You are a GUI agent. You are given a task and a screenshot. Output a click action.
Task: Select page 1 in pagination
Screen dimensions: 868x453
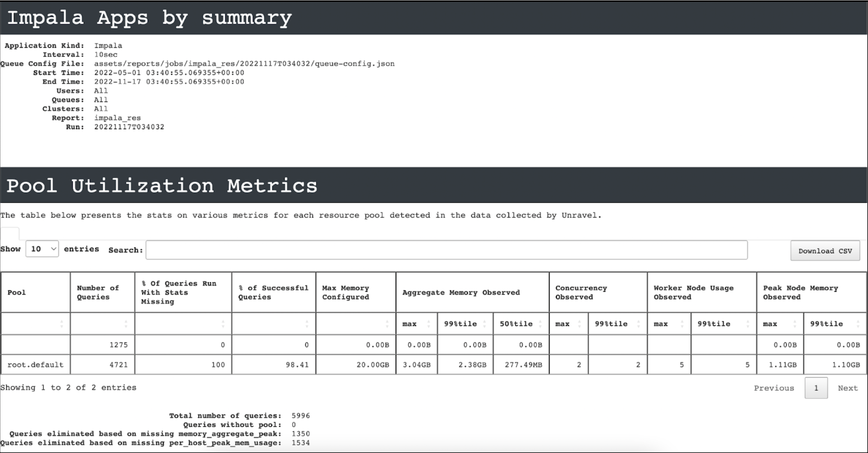pyautogui.click(x=816, y=388)
